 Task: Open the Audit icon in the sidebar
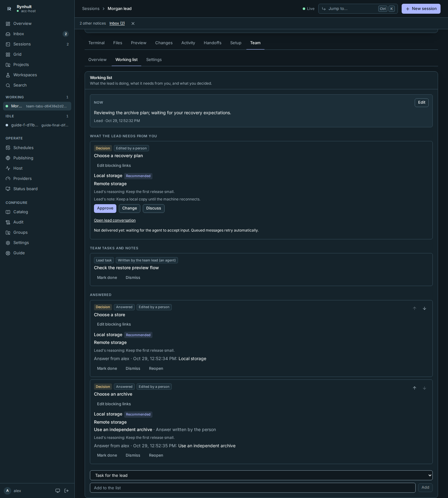tap(8, 222)
